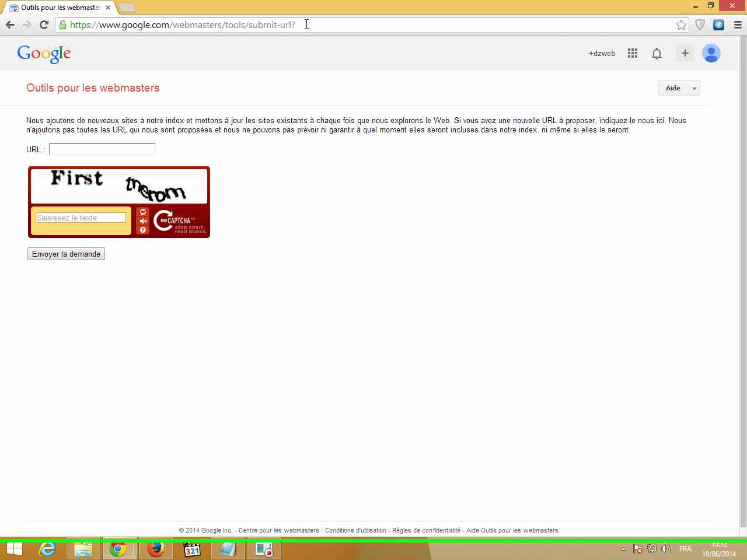Viewport: 747px width, 560px height.
Task: Refresh the reCAPTCHA challenge image
Action: [x=143, y=212]
